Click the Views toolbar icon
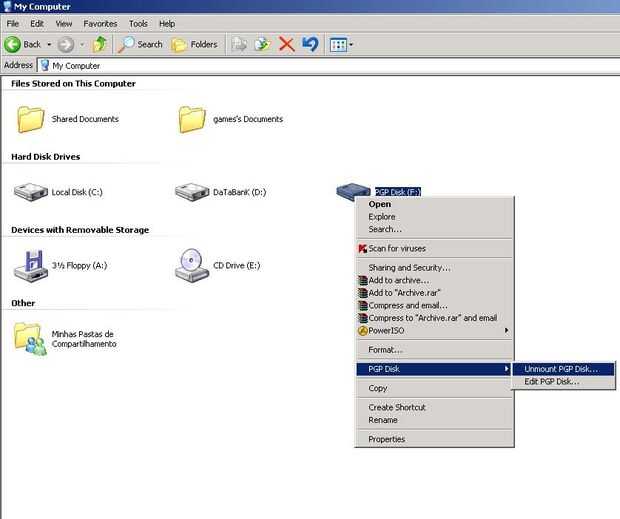Screen dimensions: 620x519 338,45
